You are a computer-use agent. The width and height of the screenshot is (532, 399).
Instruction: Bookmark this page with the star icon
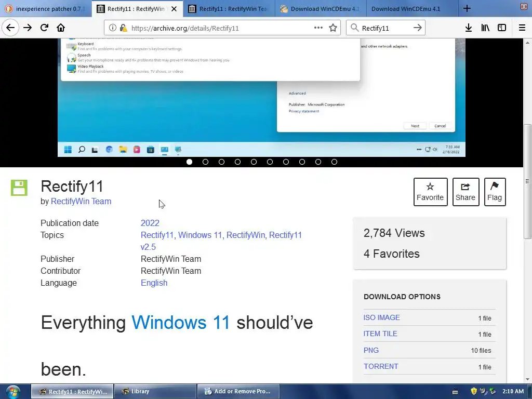coord(333,28)
